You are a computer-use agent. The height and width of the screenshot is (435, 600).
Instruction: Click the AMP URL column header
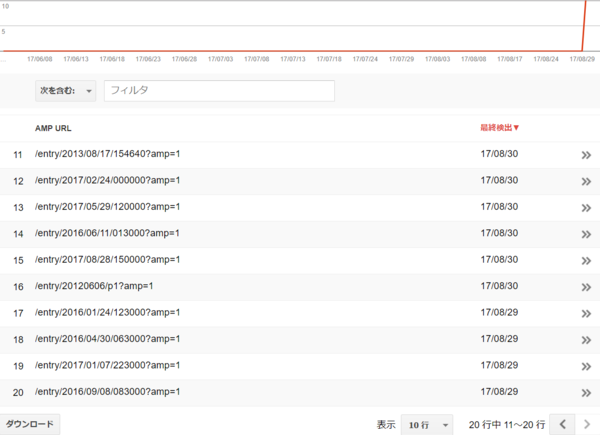point(53,128)
